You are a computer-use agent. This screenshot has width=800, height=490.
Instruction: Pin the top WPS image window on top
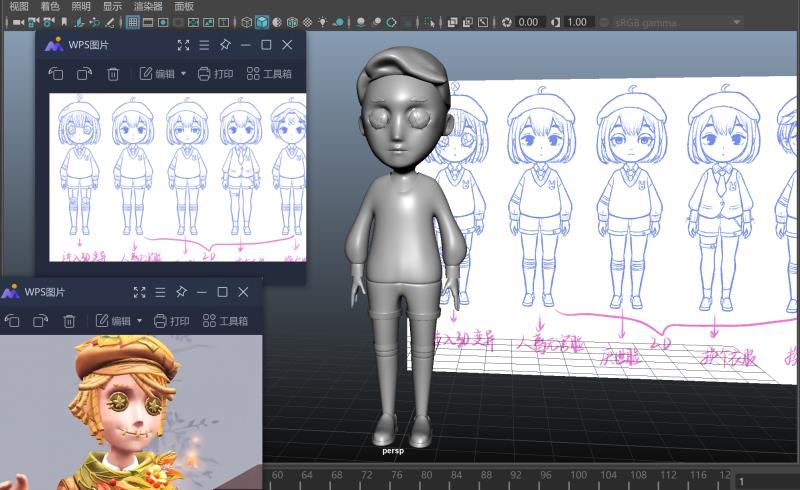tap(225, 45)
